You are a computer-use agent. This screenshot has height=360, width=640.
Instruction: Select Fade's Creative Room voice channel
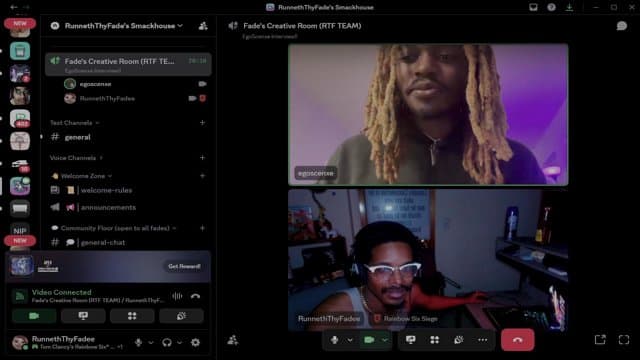coord(128,64)
